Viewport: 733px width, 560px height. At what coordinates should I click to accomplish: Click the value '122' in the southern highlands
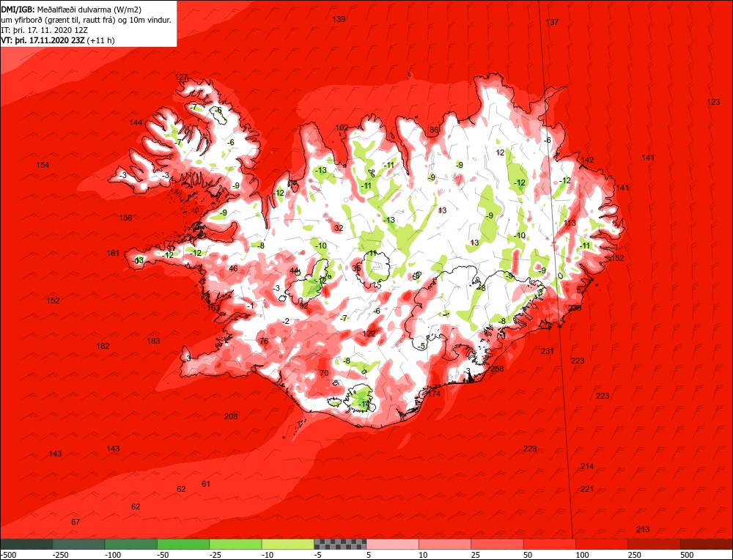(x=369, y=334)
